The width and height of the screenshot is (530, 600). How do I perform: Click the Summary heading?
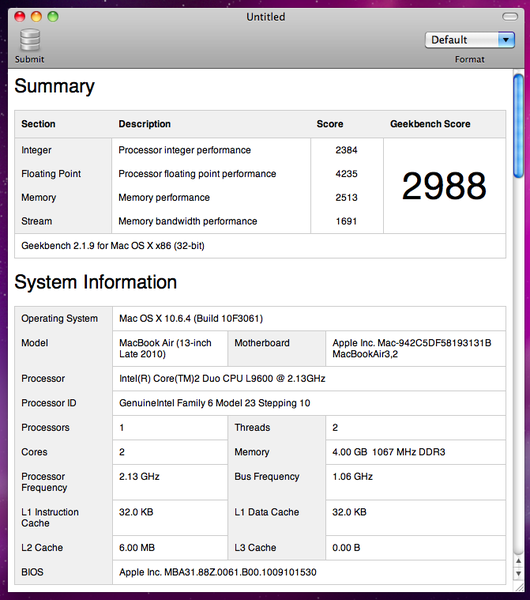coord(54,86)
